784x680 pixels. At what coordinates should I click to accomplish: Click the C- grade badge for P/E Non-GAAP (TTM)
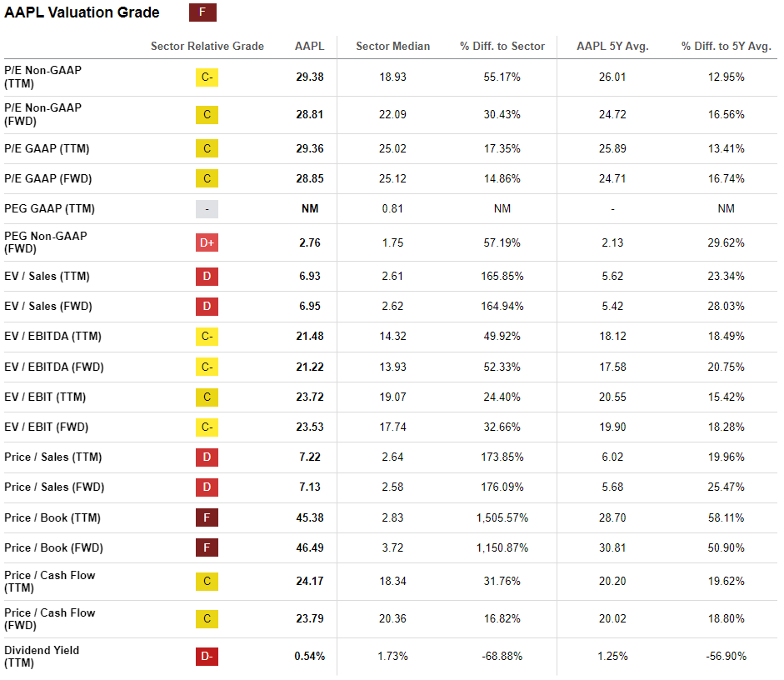[x=207, y=77]
